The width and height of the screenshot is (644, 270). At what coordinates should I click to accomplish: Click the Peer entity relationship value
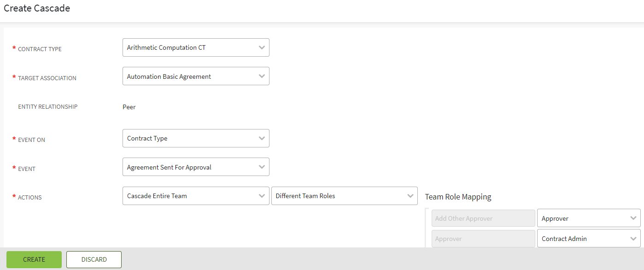click(129, 107)
